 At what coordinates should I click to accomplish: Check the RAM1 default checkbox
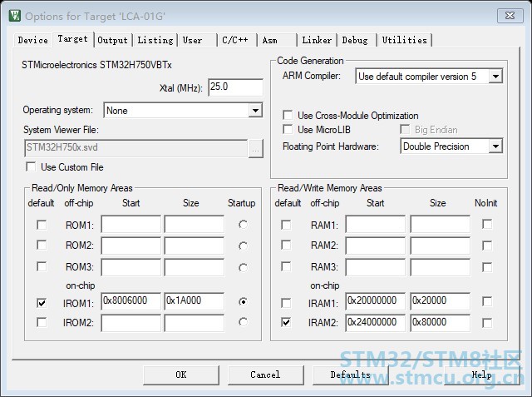point(286,225)
